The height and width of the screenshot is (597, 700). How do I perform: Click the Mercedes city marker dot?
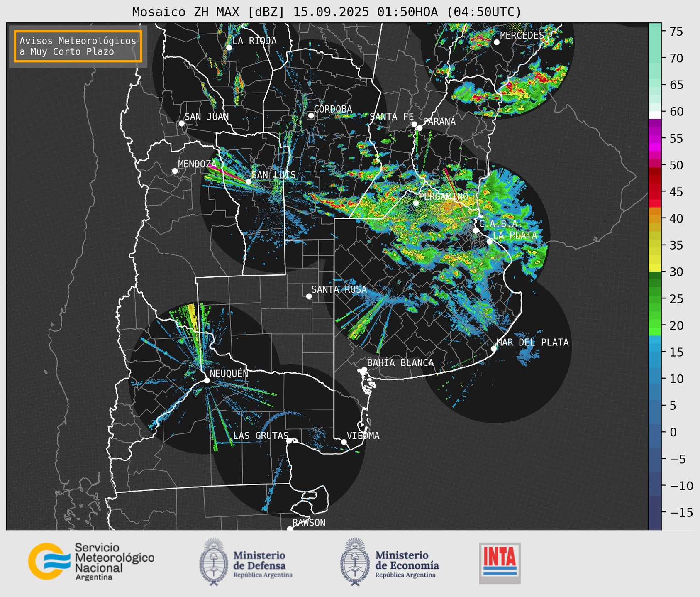(x=496, y=42)
